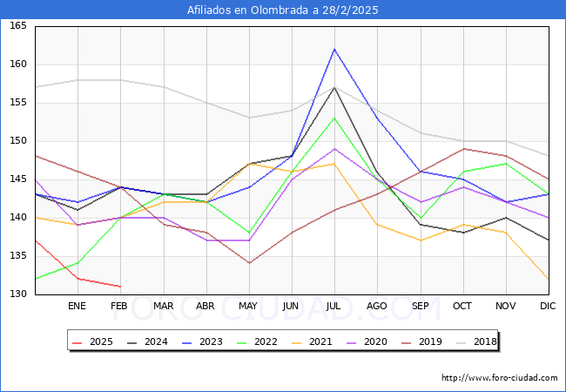Screen dimensions: 566x392
Task: Click the FEB month axis label
Action: coord(119,306)
